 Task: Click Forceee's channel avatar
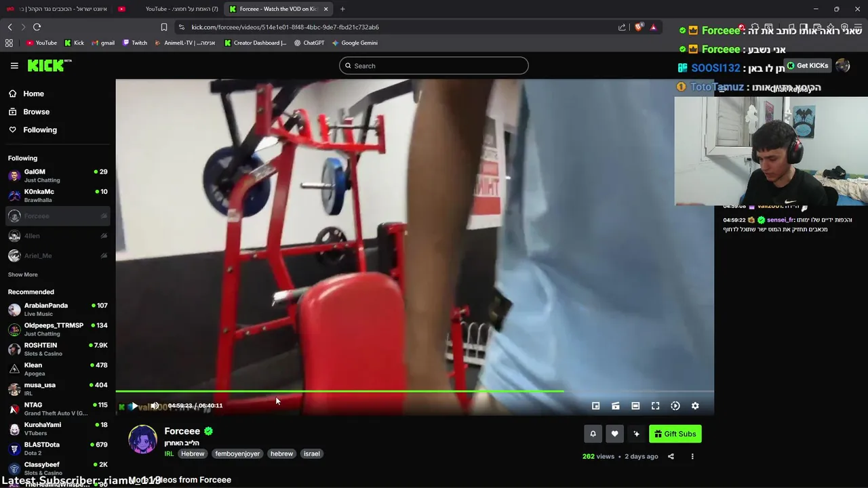pyautogui.click(x=142, y=439)
